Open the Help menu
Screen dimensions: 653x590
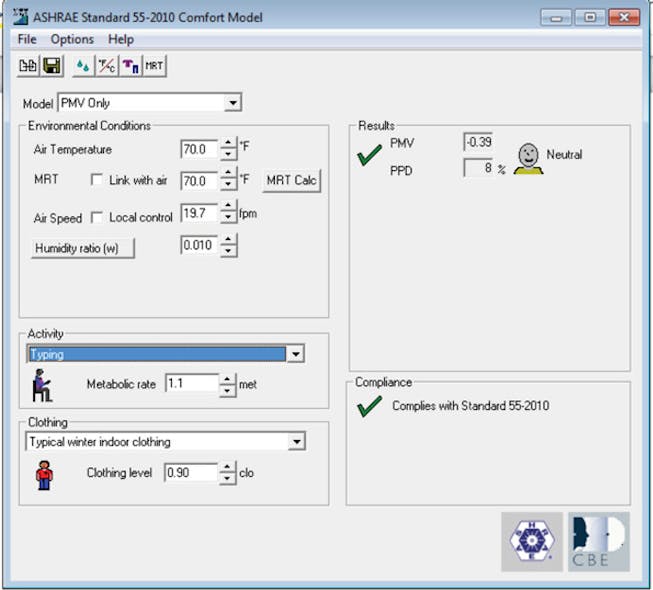(x=121, y=39)
